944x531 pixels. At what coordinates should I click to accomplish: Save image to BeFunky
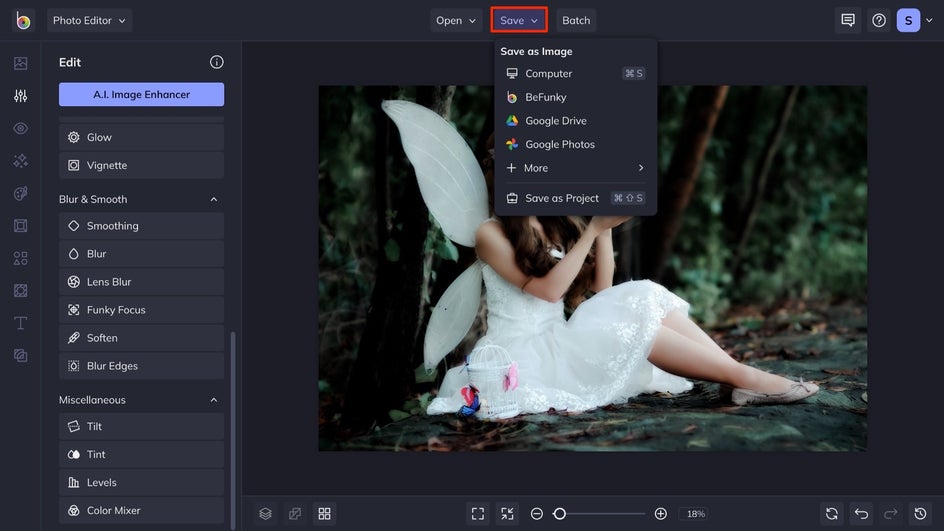[x=576, y=97]
